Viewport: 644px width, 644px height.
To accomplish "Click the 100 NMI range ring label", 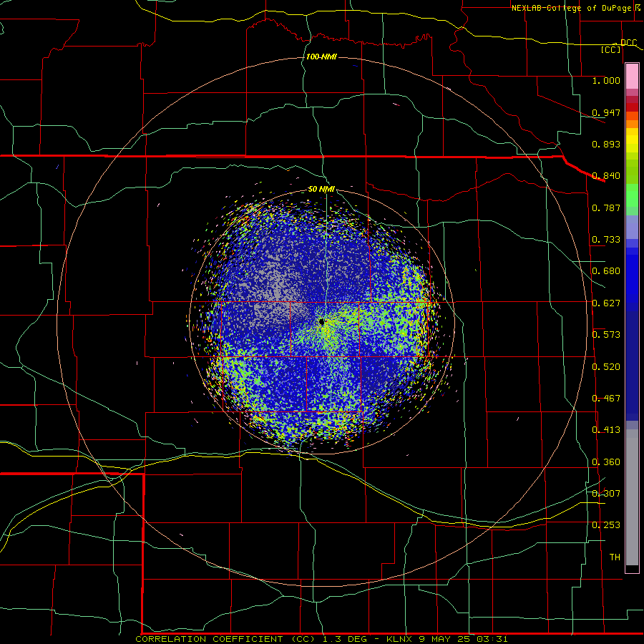I will point(321,57).
